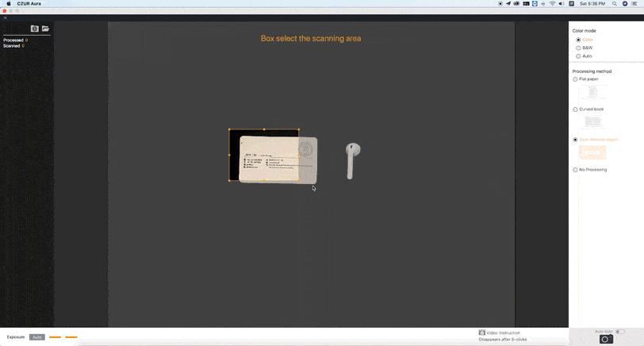This screenshot has width=644, height=346.
Task: Click the Wi-Fi icon in the menu bar
Action: pos(552,4)
